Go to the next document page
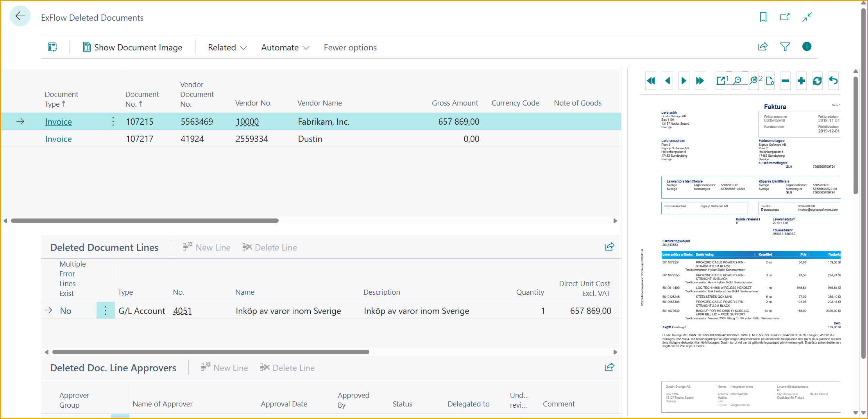868x419 pixels. pos(684,81)
